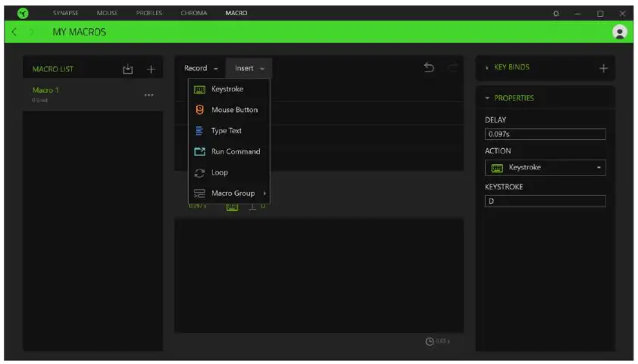This screenshot has width=638, height=364.
Task: Choose Type Text from the Insert menu
Action: click(x=229, y=131)
